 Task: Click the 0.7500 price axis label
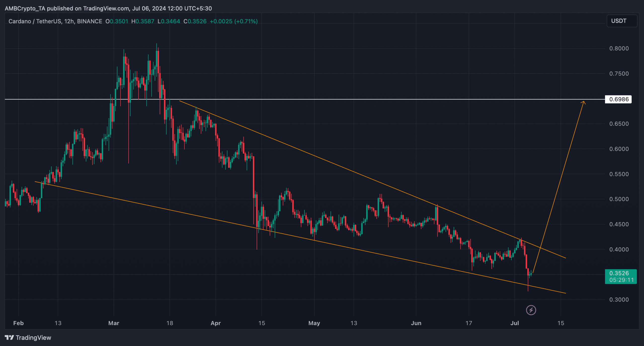click(x=619, y=74)
